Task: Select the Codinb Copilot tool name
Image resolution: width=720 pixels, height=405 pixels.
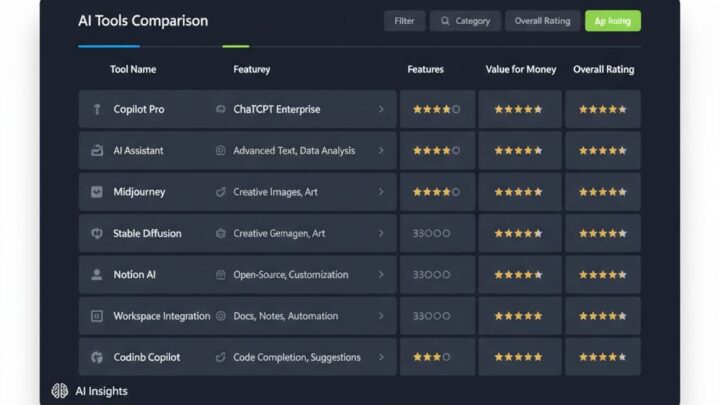Action: pos(146,357)
